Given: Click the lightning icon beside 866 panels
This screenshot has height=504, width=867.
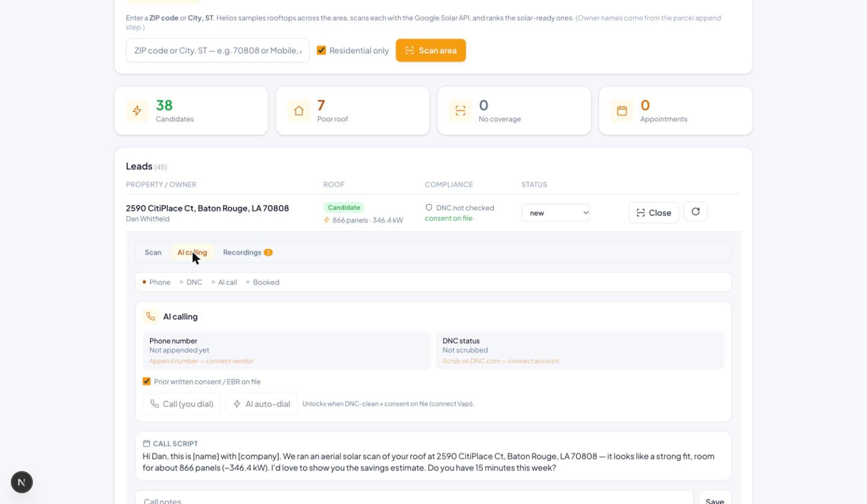Looking at the screenshot, I should pyautogui.click(x=327, y=220).
